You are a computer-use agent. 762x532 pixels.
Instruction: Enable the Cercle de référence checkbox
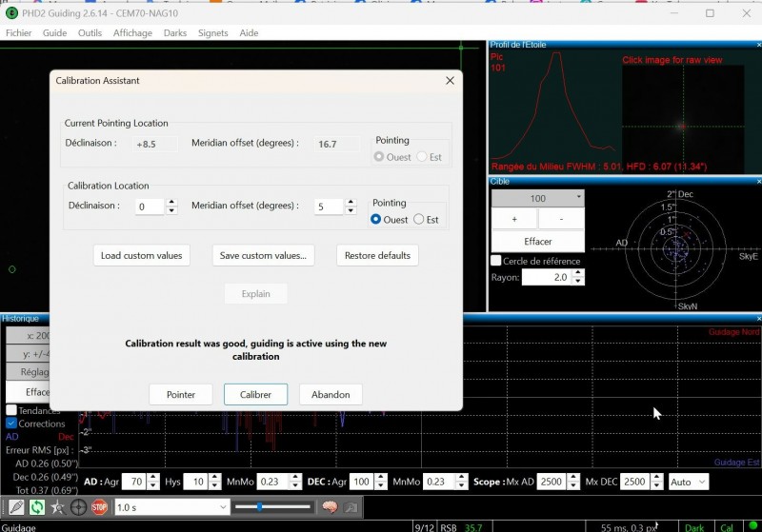tap(495, 261)
